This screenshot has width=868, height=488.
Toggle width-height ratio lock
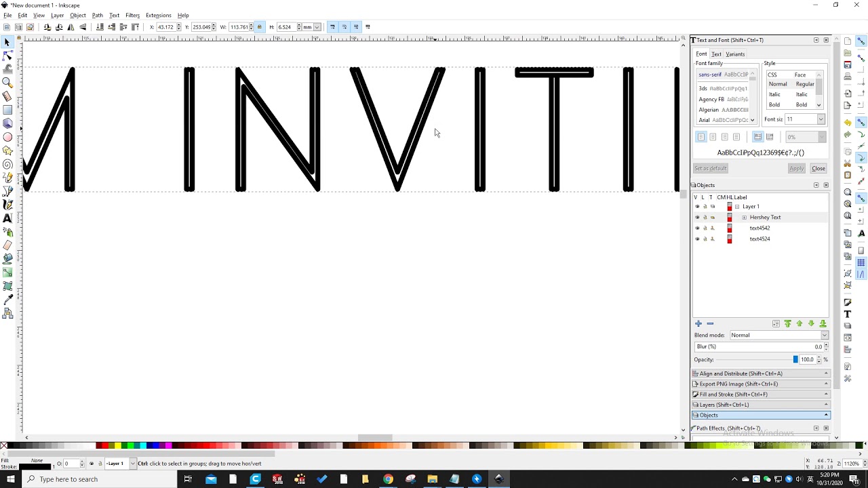click(260, 27)
